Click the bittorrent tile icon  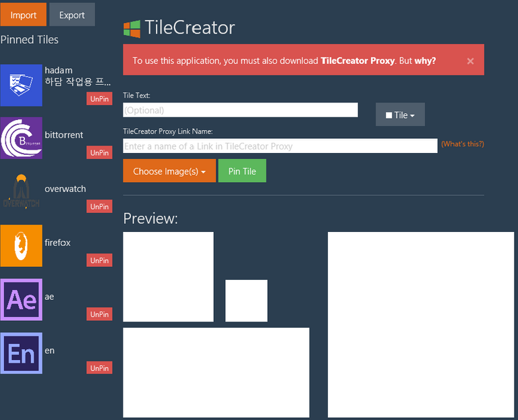[x=21, y=138]
